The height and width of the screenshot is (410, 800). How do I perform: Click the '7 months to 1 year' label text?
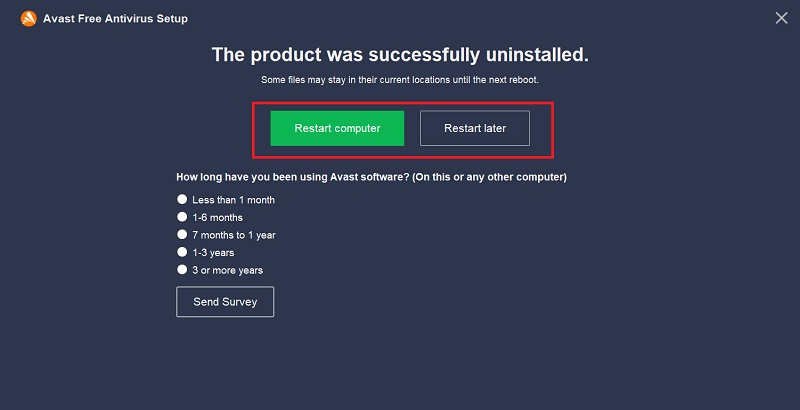pyautogui.click(x=234, y=235)
